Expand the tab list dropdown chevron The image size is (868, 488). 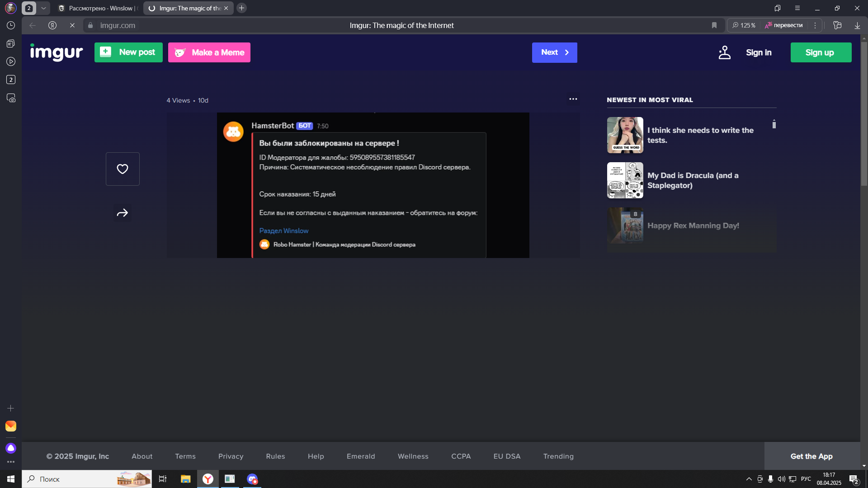tap(43, 8)
